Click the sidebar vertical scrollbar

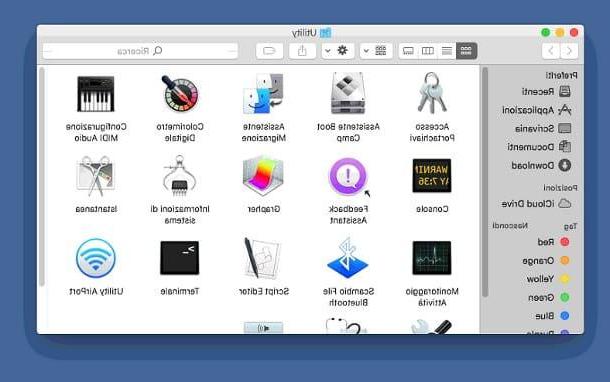point(485,182)
